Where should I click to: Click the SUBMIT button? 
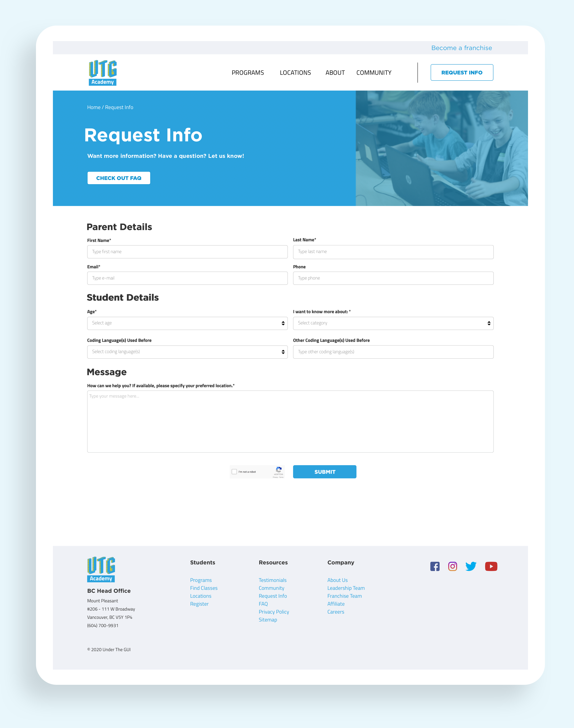[x=325, y=472]
